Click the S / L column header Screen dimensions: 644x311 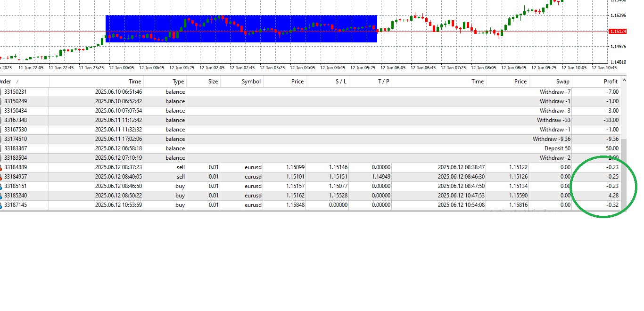340,82
